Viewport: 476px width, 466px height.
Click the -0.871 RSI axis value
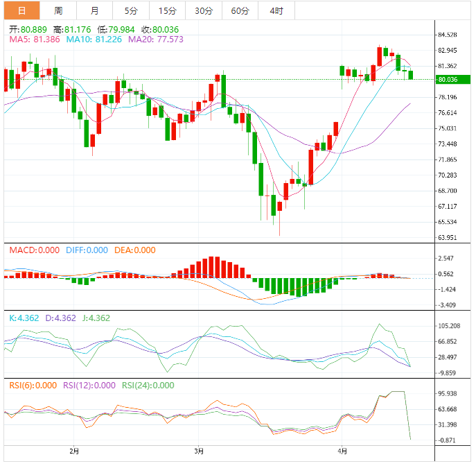(447, 440)
